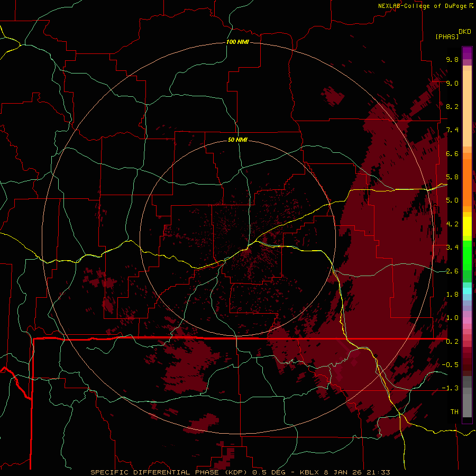Screen dimensions: 476x476
Task: Select the [PHAS] units label
Action: click(x=447, y=37)
